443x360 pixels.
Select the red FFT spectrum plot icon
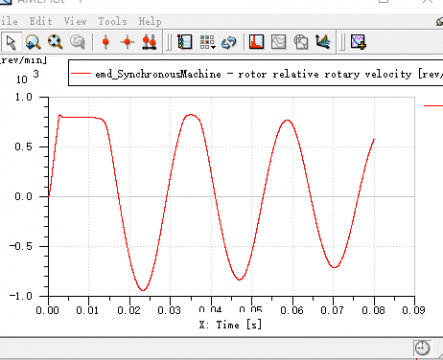tap(256, 42)
